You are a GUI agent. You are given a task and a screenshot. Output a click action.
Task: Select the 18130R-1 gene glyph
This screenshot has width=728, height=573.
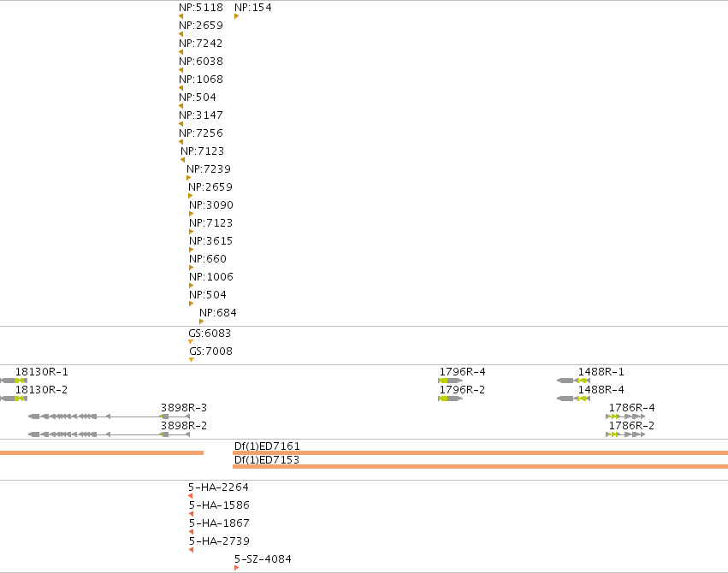point(14,381)
